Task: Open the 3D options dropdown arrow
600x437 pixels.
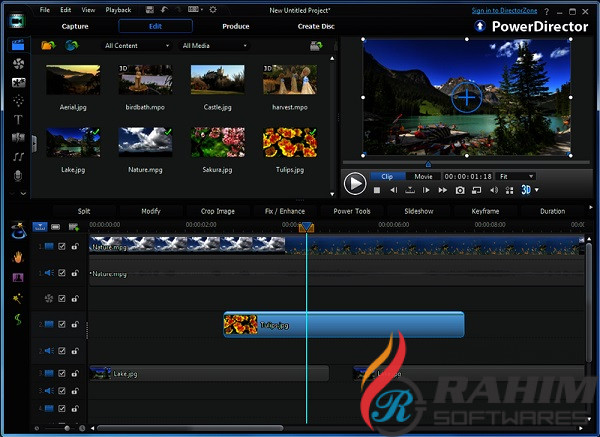Action: 536,190
